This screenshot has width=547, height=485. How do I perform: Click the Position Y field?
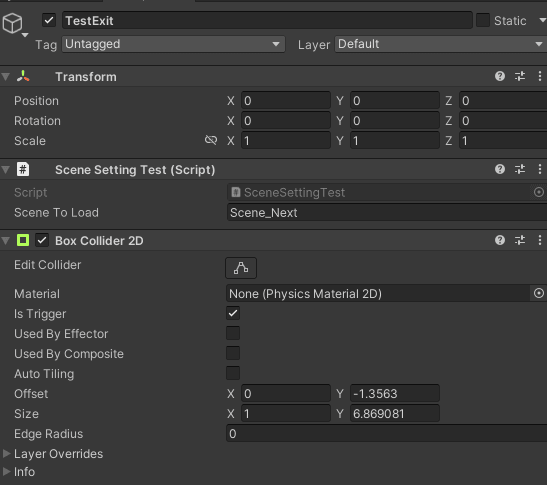395,100
